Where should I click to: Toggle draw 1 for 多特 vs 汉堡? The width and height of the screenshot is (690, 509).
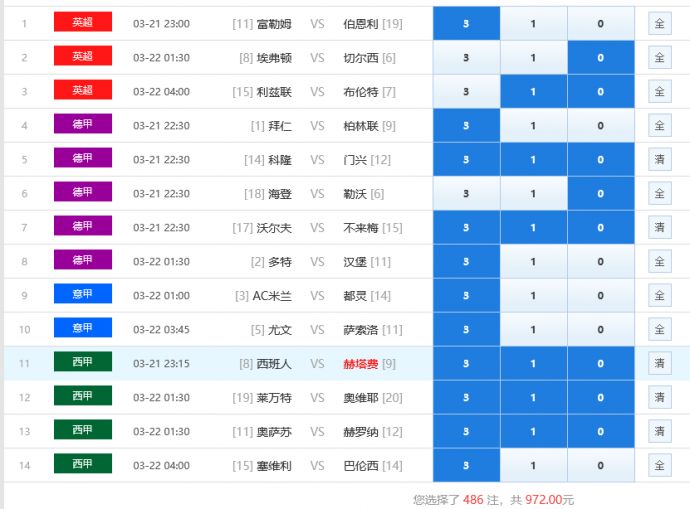pyautogui.click(x=533, y=262)
